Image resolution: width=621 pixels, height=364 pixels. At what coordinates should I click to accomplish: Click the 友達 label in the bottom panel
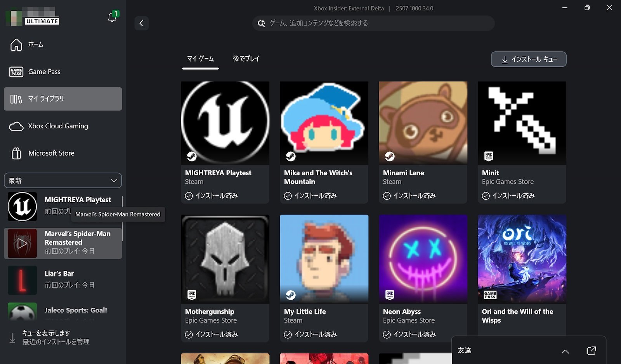(x=464, y=350)
